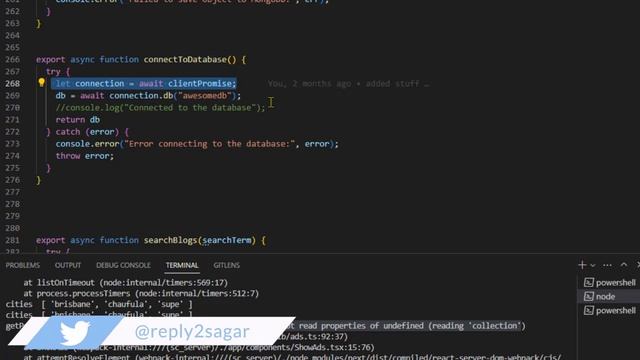The height and width of the screenshot is (360, 640).
Task: Click "return db" on line 271
Action: [78, 120]
